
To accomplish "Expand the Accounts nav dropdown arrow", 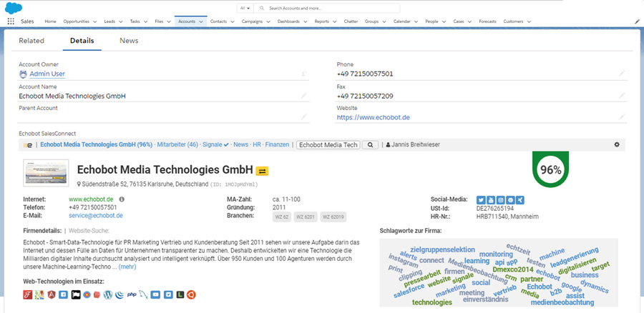I will pyautogui.click(x=201, y=21).
